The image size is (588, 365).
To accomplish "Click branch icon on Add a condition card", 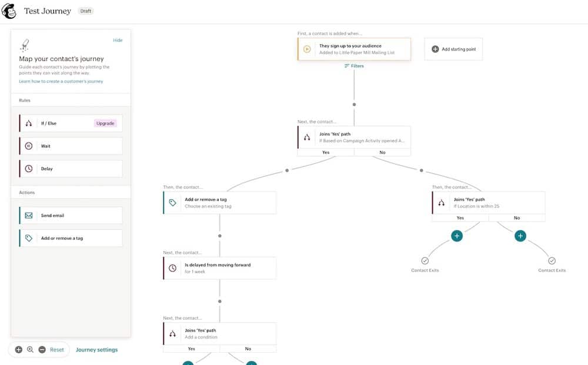I will (172, 333).
